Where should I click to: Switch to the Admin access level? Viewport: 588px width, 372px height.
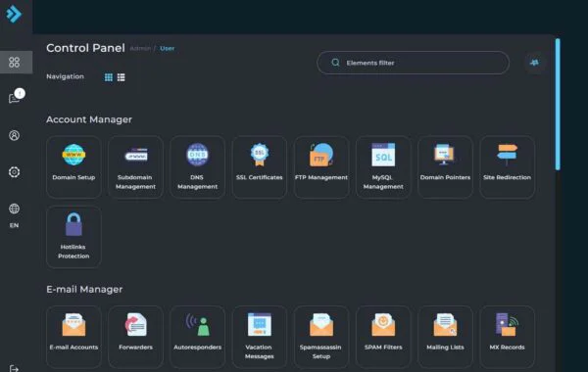coord(140,48)
